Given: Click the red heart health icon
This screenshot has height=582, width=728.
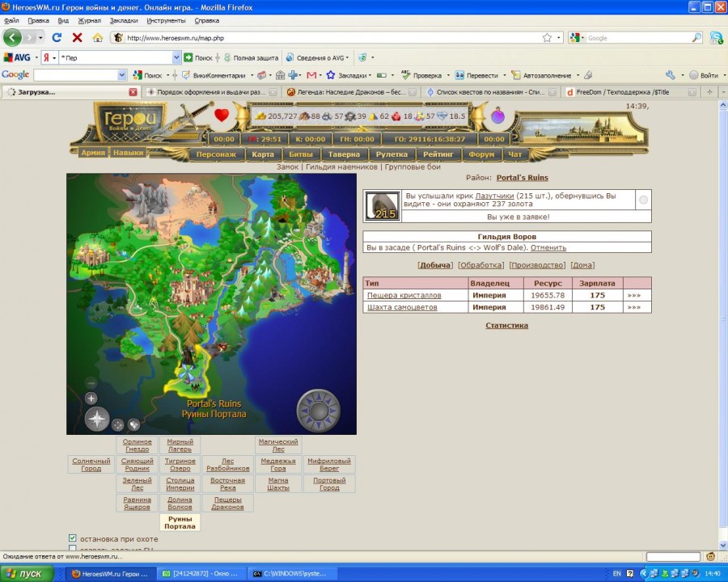Looking at the screenshot, I should tap(222, 116).
